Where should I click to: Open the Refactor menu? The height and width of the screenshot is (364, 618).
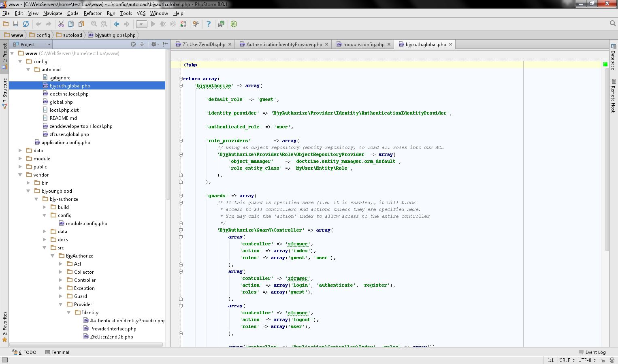pyautogui.click(x=93, y=13)
